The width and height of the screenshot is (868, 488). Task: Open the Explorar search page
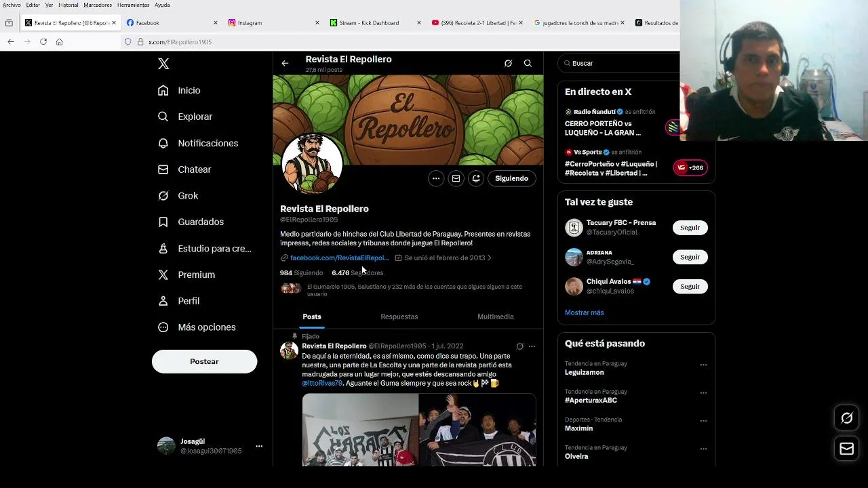tap(185, 117)
